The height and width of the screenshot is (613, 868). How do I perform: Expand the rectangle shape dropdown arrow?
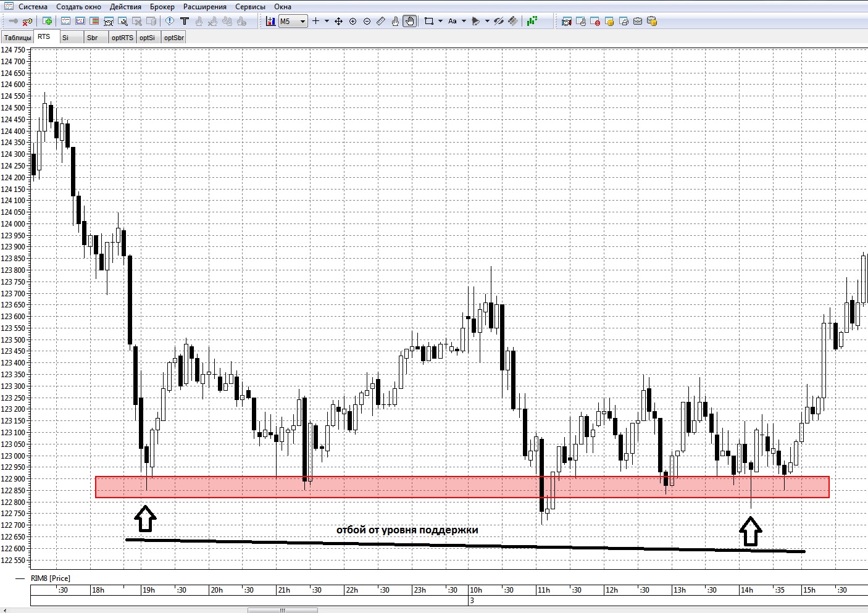tap(440, 21)
